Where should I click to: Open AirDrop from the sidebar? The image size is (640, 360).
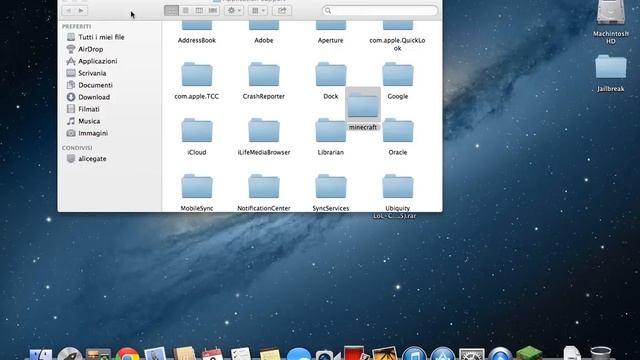point(91,49)
